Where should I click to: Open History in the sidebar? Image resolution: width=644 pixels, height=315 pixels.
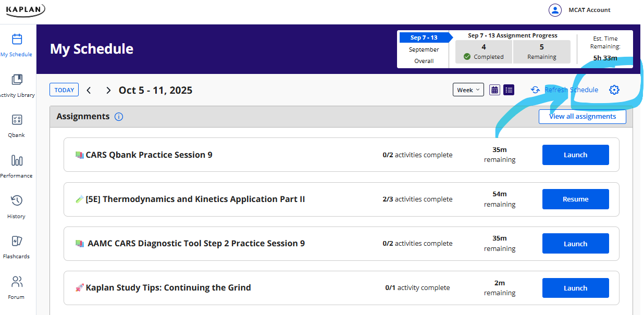[x=17, y=207]
